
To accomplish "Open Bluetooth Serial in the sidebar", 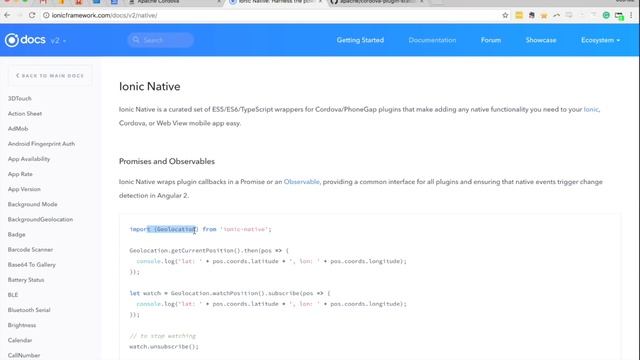I will pos(29,310).
